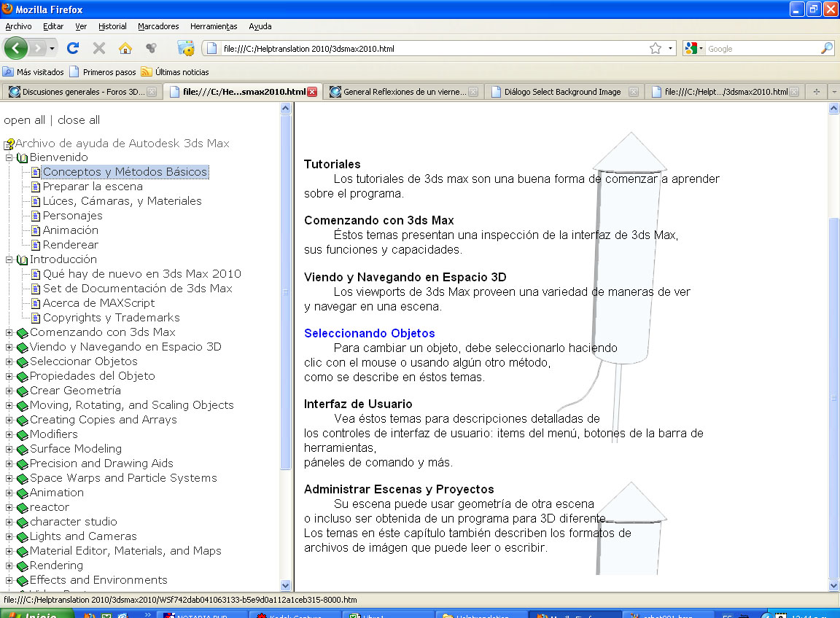The height and width of the screenshot is (618, 840).
Task: Collapse the Introducción tree node
Action: (x=9, y=259)
